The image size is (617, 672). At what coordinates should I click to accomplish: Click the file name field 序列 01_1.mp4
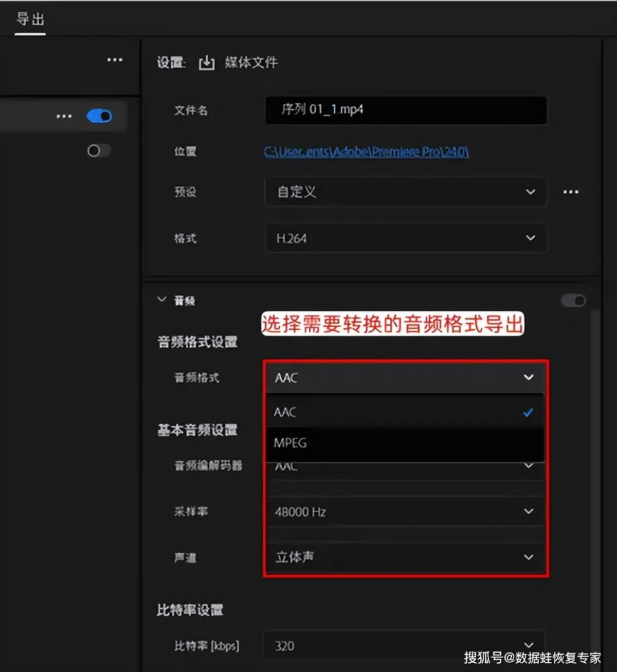coord(405,110)
